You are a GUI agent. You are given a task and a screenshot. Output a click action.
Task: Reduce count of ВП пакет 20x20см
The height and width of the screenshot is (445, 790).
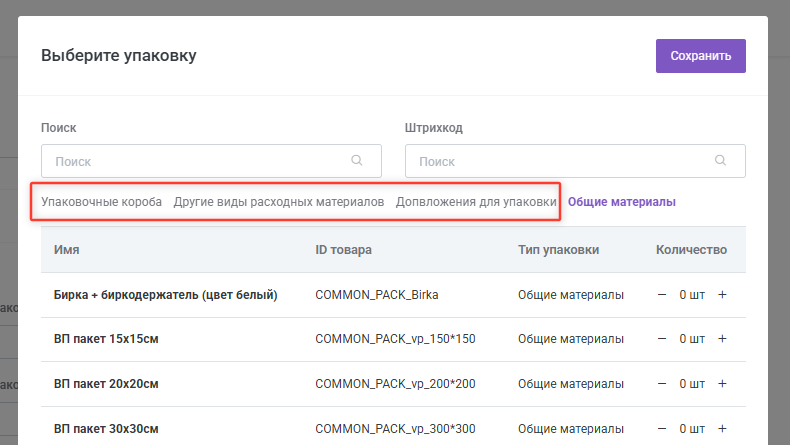point(661,384)
